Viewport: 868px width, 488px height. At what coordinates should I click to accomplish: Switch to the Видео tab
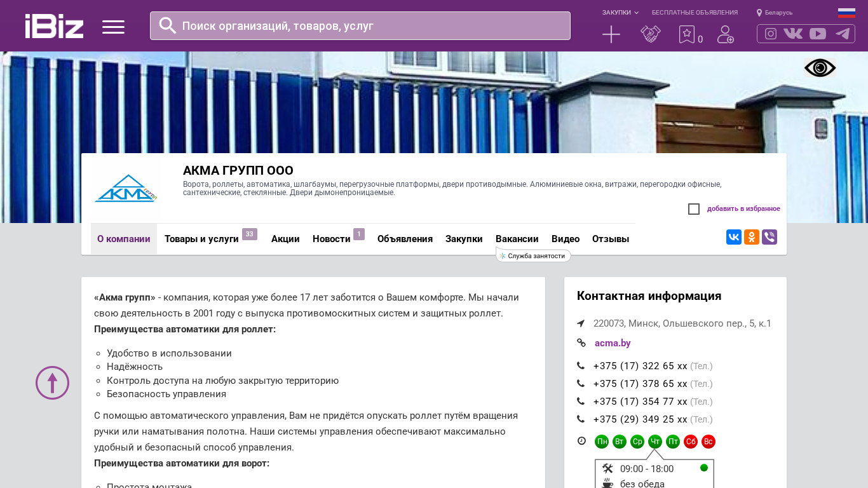pos(566,239)
